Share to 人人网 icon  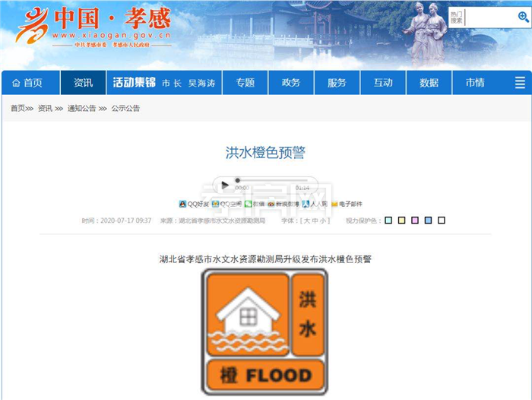pyautogui.click(x=306, y=204)
